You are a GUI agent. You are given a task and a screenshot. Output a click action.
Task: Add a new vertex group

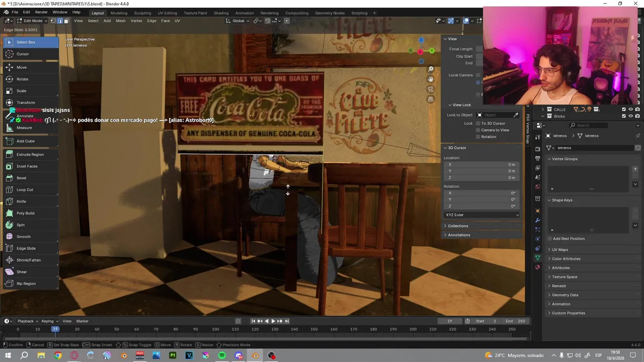pyautogui.click(x=635, y=169)
